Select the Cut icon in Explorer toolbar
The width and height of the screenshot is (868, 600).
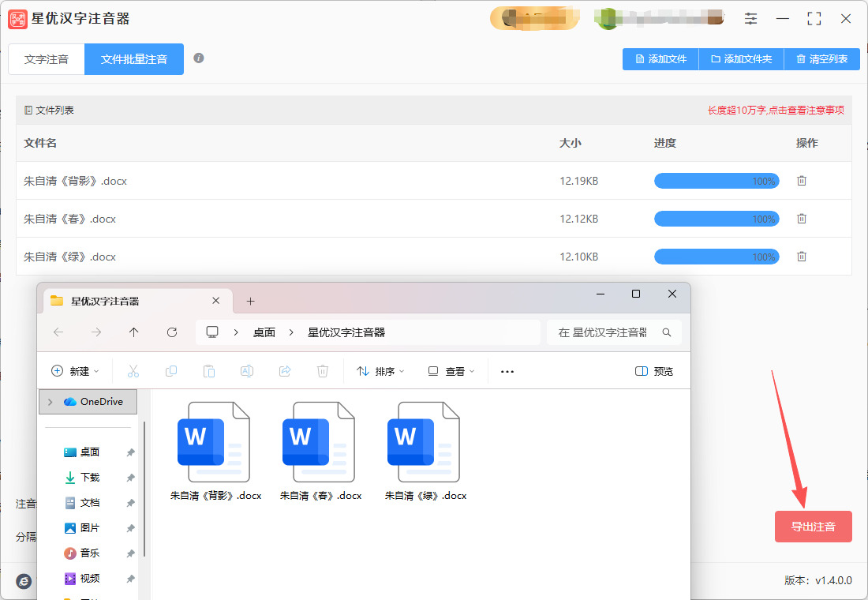point(133,370)
